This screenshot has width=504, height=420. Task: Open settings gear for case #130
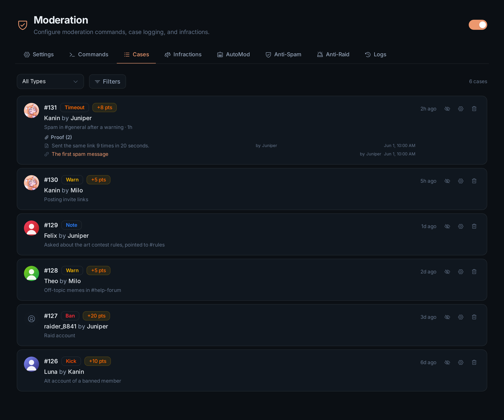pyautogui.click(x=461, y=181)
